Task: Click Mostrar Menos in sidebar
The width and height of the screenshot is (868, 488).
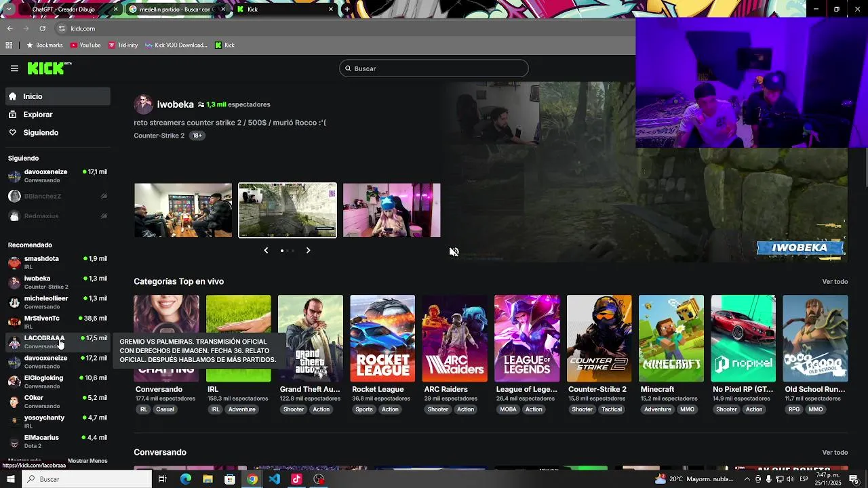Action: 87,461
